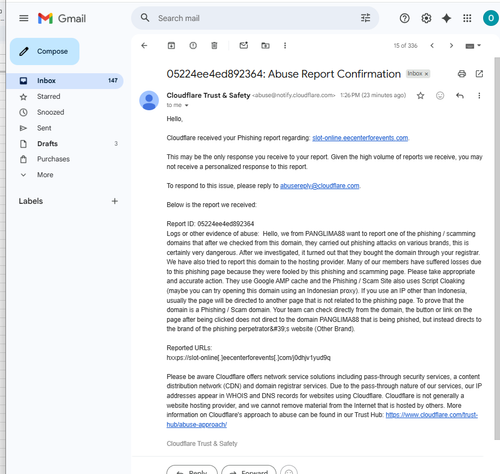
Task: Create a new label with plus icon
Action: (x=115, y=201)
